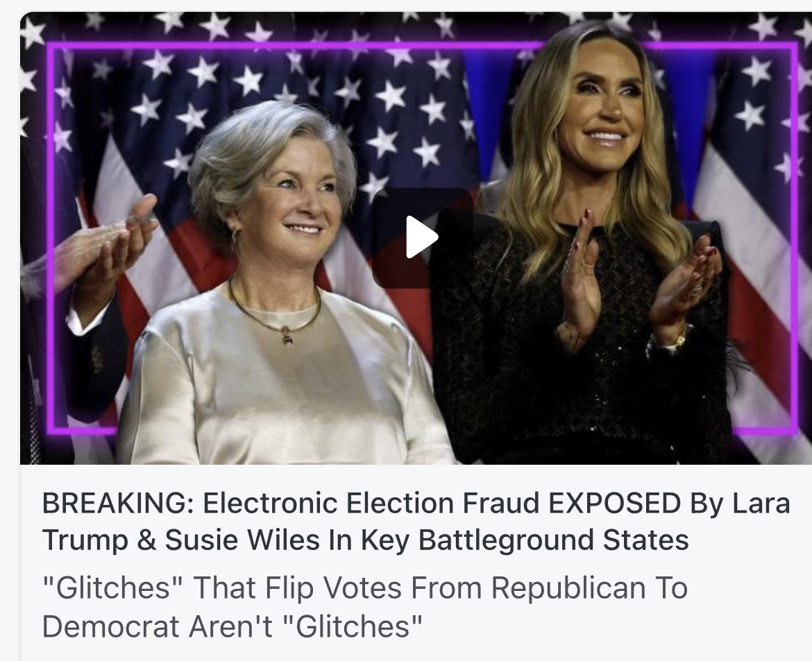Click the "Glitches" That Flip Votes subtitle
Screen dimensions: 812x661
tap(364, 607)
